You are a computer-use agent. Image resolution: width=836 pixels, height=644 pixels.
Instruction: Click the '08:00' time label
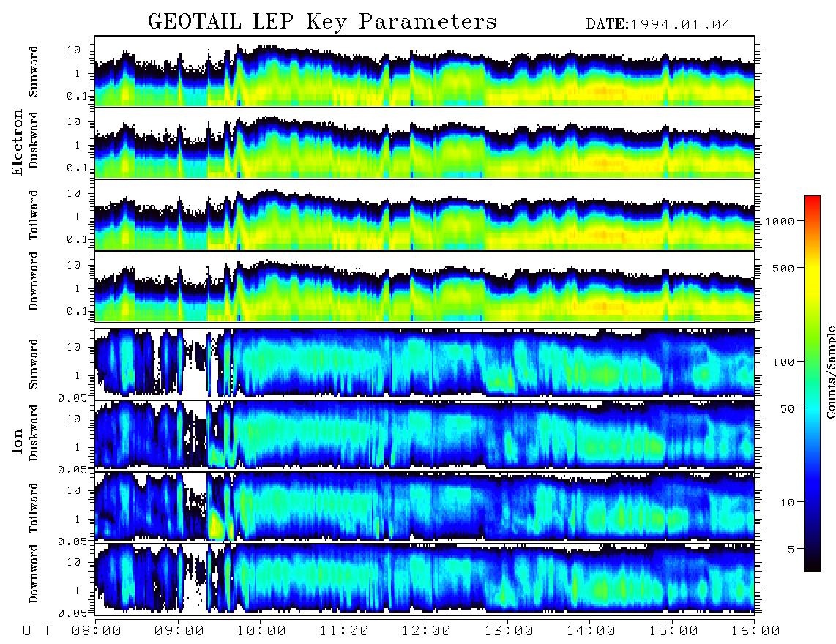tap(97, 631)
